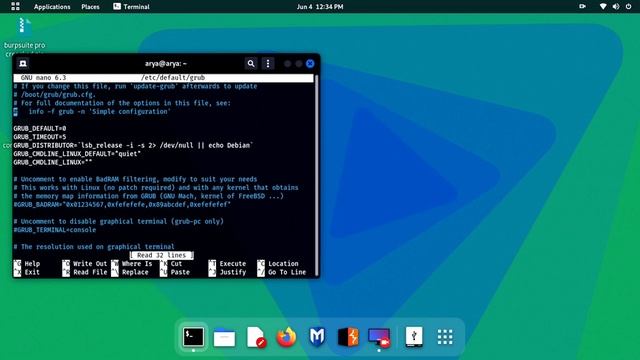Open the Terminal icon in the dock
Image resolution: width=640 pixels, height=360 pixels.
(x=193, y=337)
